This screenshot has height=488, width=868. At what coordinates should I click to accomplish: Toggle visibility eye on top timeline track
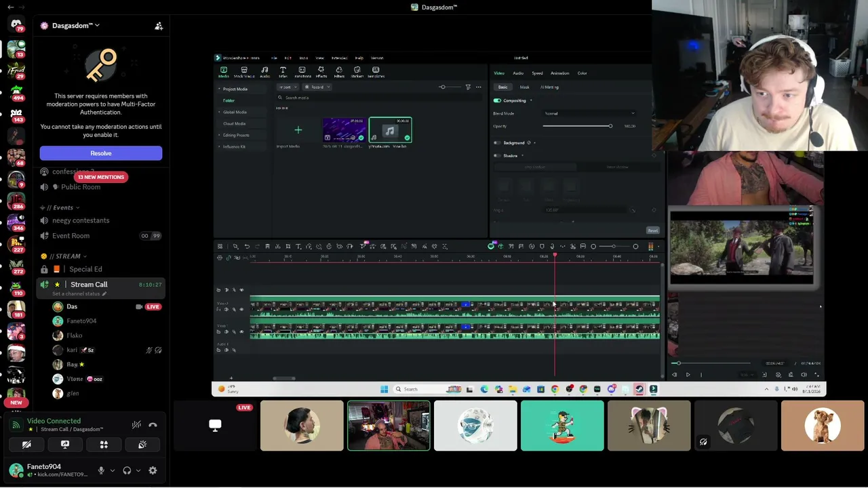coord(241,290)
